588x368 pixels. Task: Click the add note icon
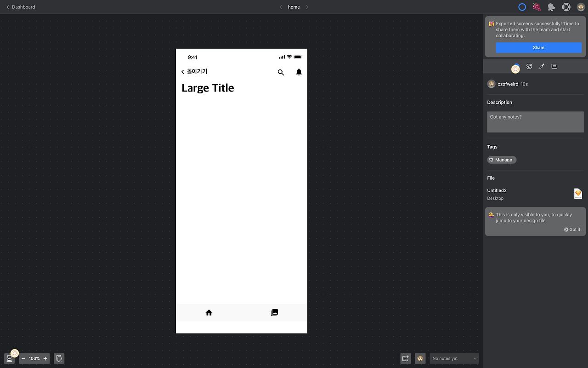pyautogui.click(x=405, y=358)
